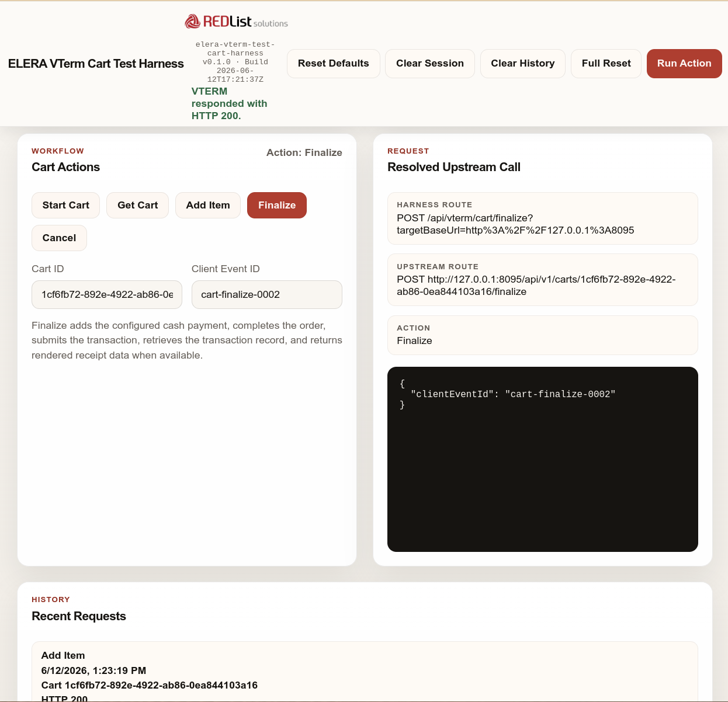The height and width of the screenshot is (702, 728).
Task: Perform a Full Reset
Action: coord(606,64)
